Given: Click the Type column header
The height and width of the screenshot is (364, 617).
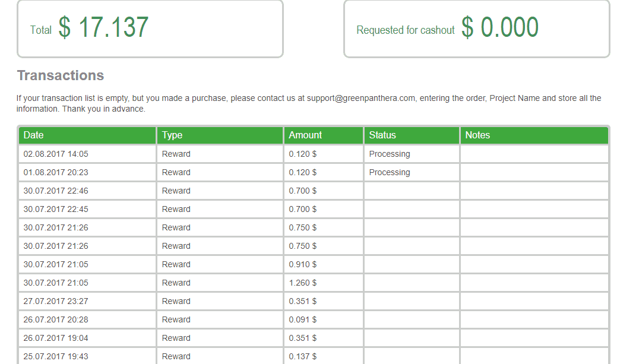Looking at the screenshot, I should point(220,135).
